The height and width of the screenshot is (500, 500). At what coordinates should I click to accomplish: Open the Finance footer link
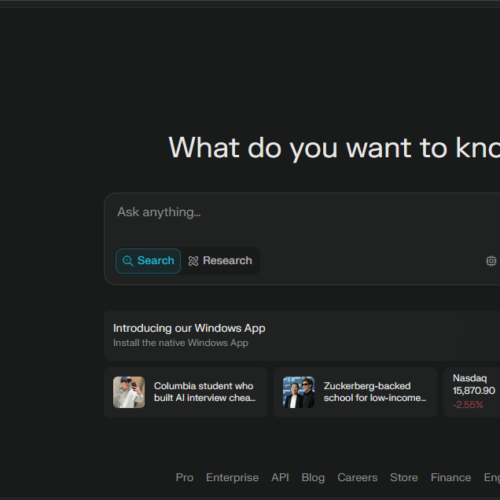tap(451, 477)
